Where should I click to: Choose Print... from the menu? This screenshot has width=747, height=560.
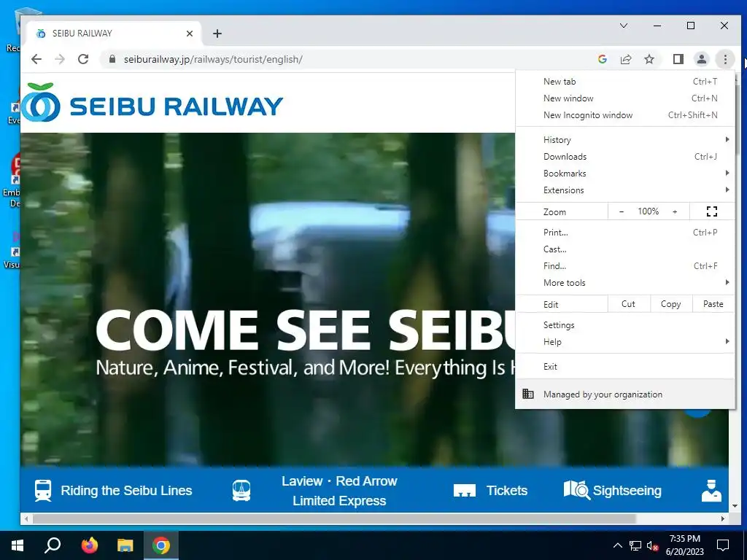click(x=625, y=233)
